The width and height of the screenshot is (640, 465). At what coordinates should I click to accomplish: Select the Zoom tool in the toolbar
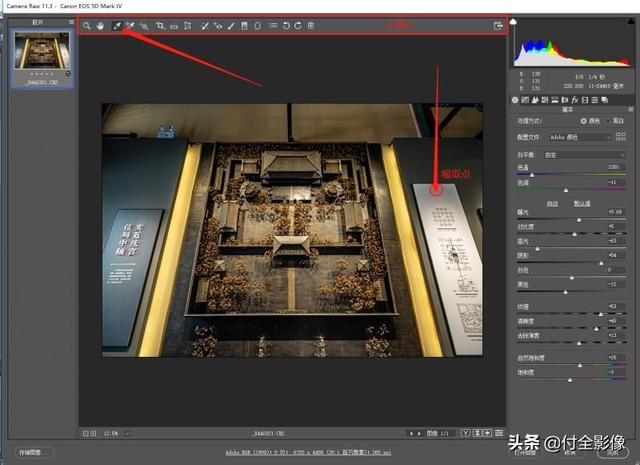click(88, 25)
